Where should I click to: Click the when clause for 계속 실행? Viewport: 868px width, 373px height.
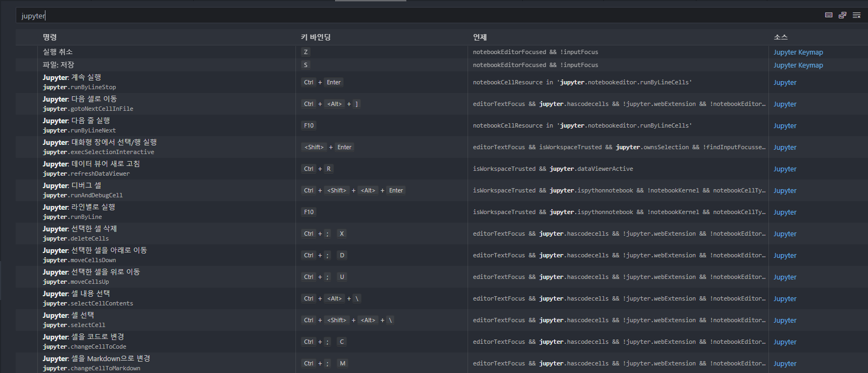(582, 82)
